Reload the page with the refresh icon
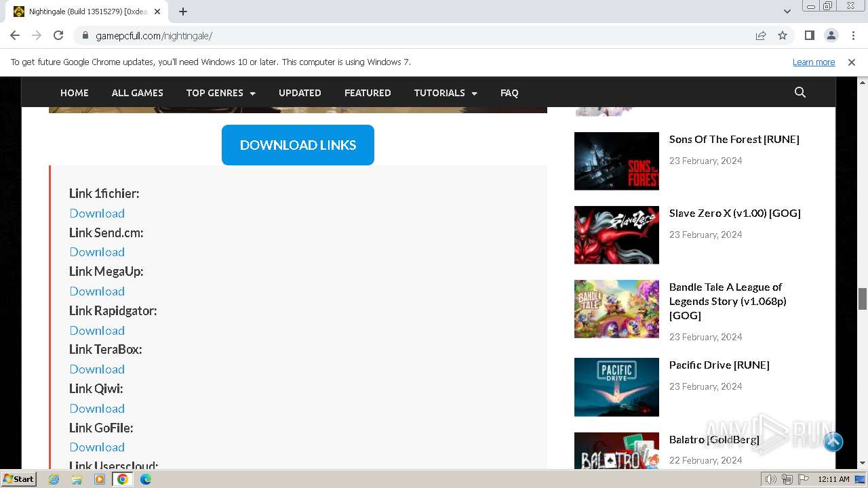The height and width of the screenshot is (488, 868). pos(58,36)
